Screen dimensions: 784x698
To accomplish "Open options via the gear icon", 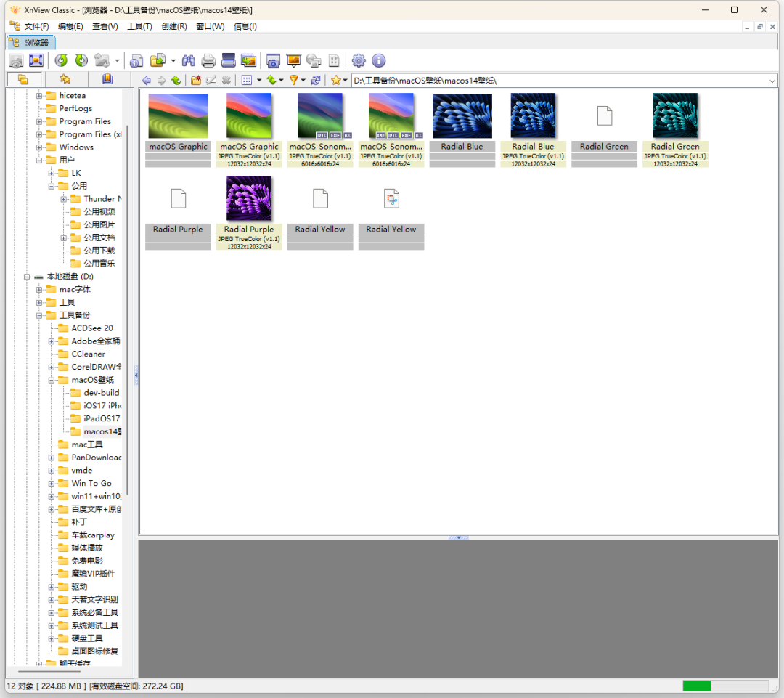I will [x=359, y=61].
